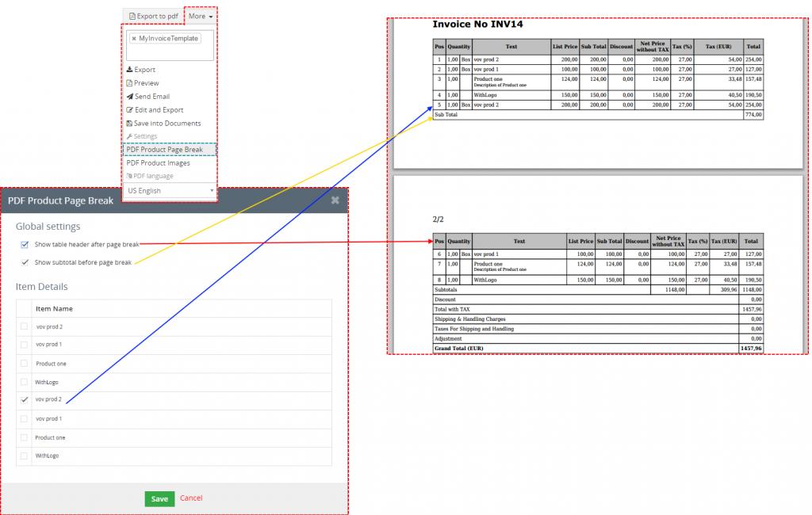The width and height of the screenshot is (812, 515).
Task: Click the Save into Documents disk icon
Action: (129, 124)
